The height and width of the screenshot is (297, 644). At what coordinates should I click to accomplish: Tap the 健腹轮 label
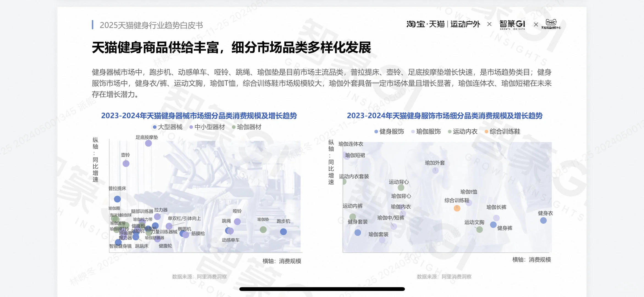(x=165, y=246)
